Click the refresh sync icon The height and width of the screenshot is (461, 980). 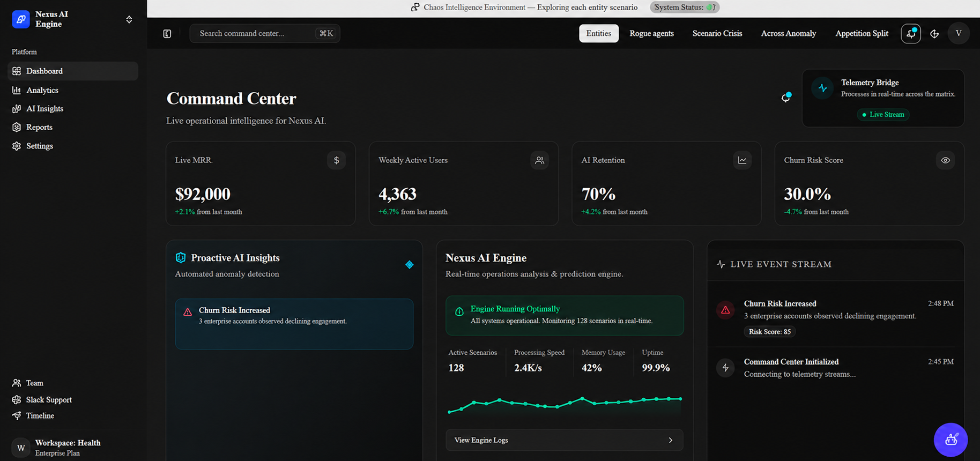[x=786, y=97]
